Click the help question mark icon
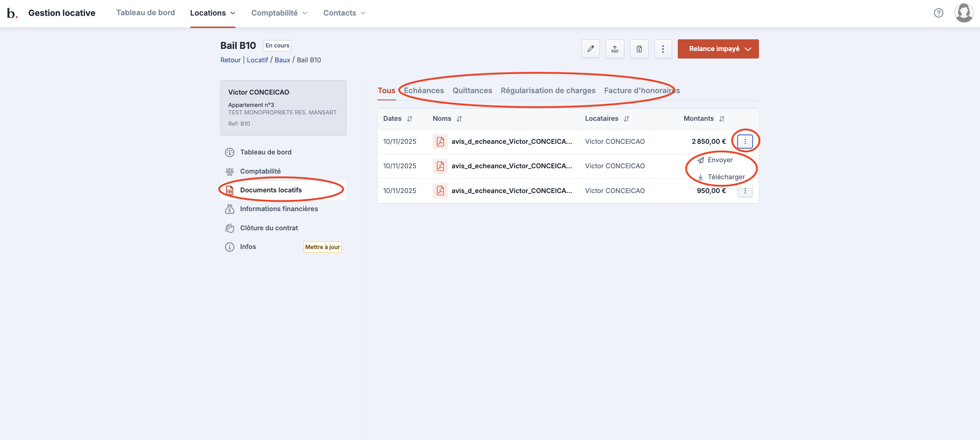 938,13
